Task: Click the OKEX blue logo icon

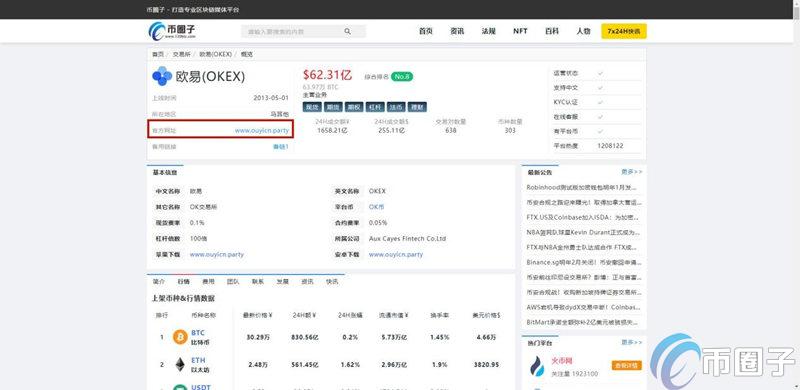Action: click(162, 76)
